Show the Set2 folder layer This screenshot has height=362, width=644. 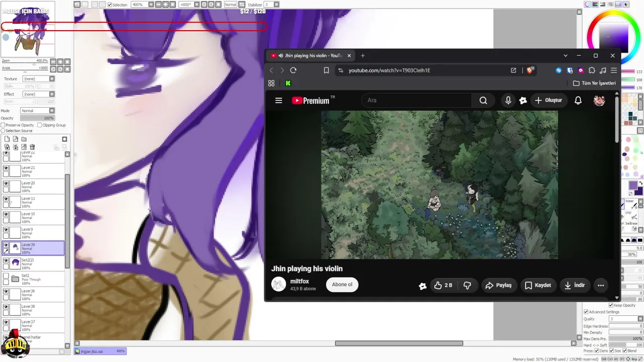6,276
